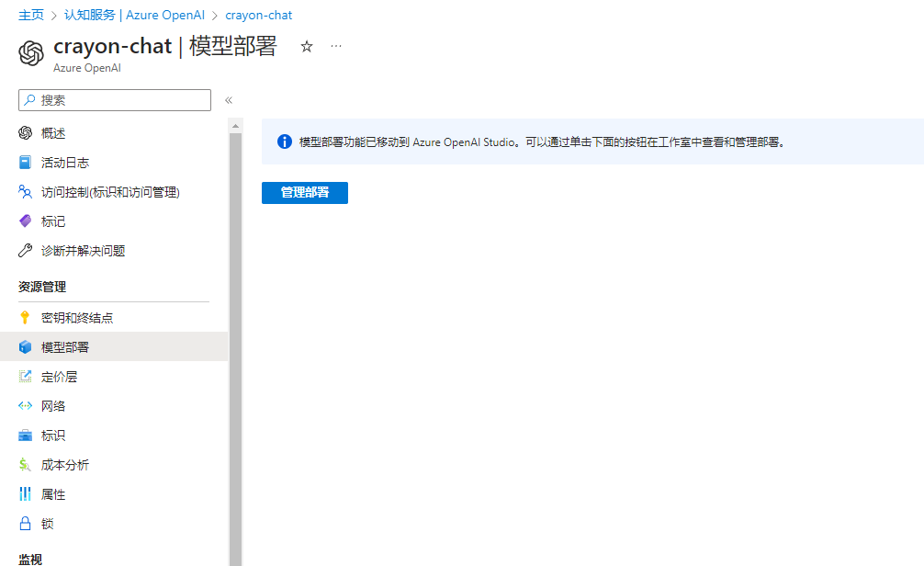This screenshot has height=566, width=924.
Task: Click the padlock icon for 锁
Action: coord(26,524)
